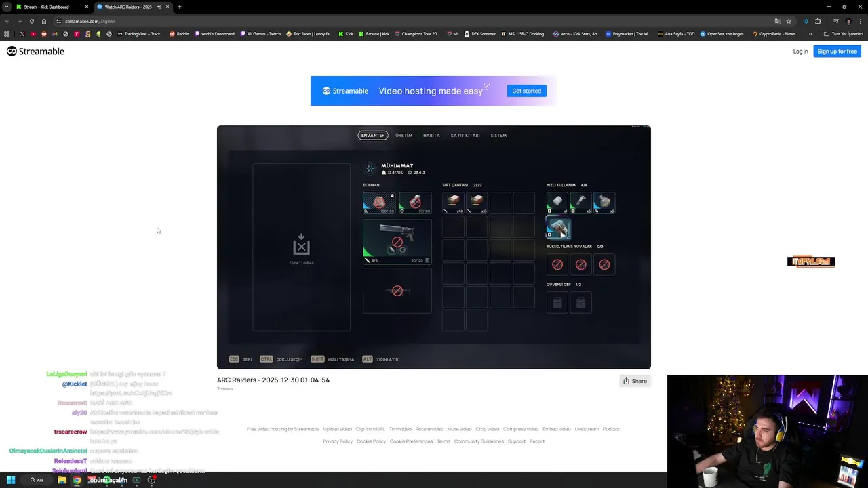Click the Clip from URL footer link

(370, 429)
